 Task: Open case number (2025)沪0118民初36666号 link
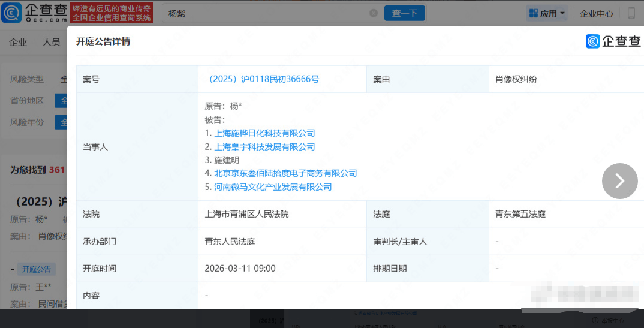(262, 79)
